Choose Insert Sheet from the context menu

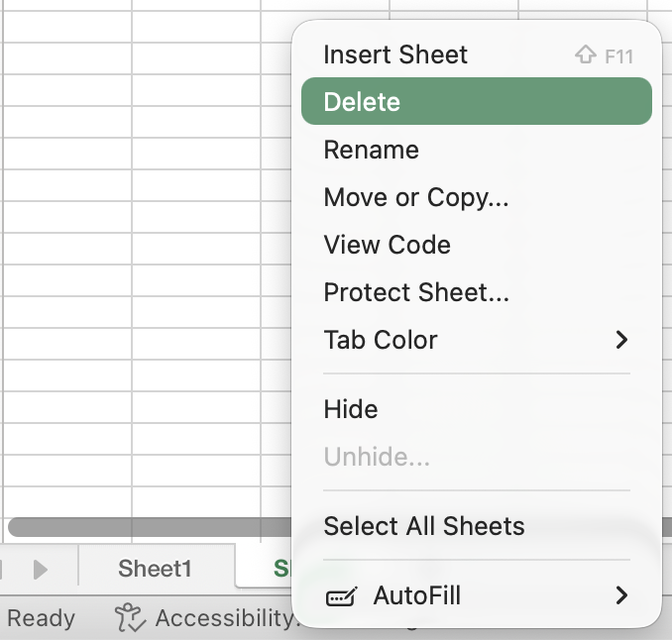click(x=395, y=54)
